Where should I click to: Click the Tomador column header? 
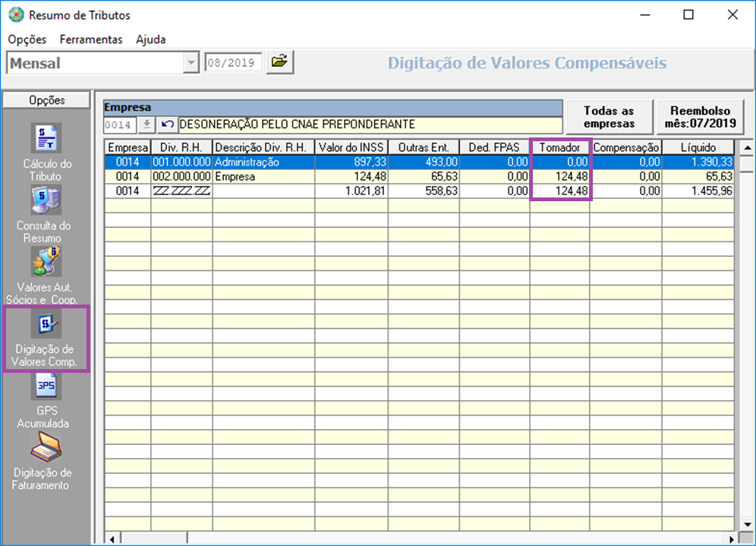(559, 147)
